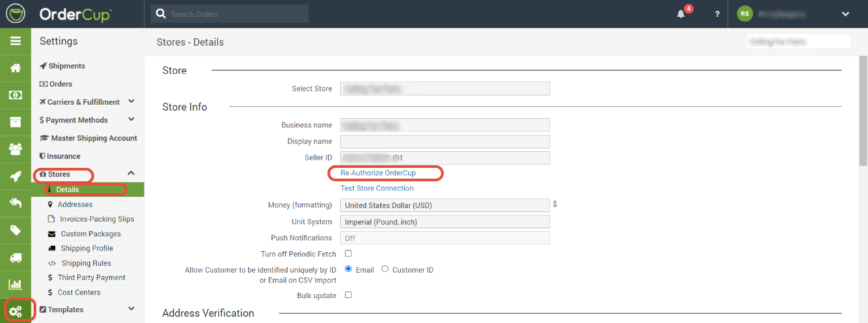Click the OrderCup logo icon
This screenshot has width=868, height=323.
(15, 13)
